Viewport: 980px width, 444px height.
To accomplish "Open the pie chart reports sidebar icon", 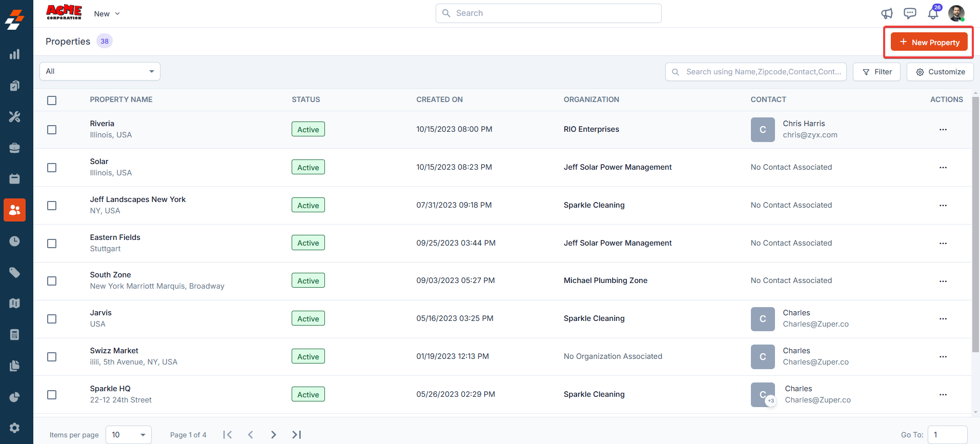I will click(x=14, y=397).
